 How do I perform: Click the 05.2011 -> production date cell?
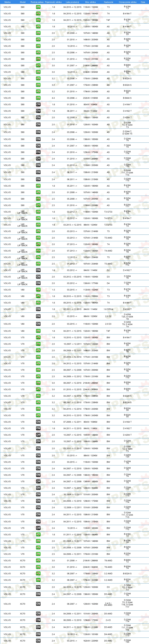coord(72,186)
